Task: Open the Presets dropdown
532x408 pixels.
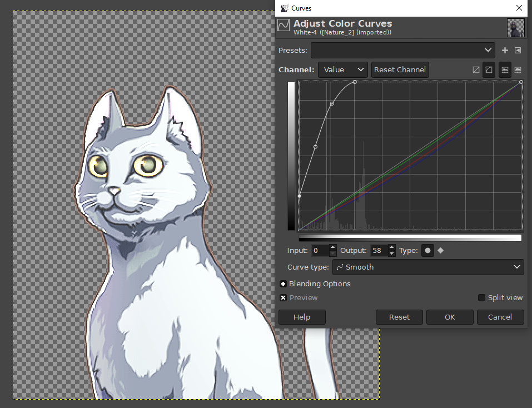Action: [x=402, y=50]
